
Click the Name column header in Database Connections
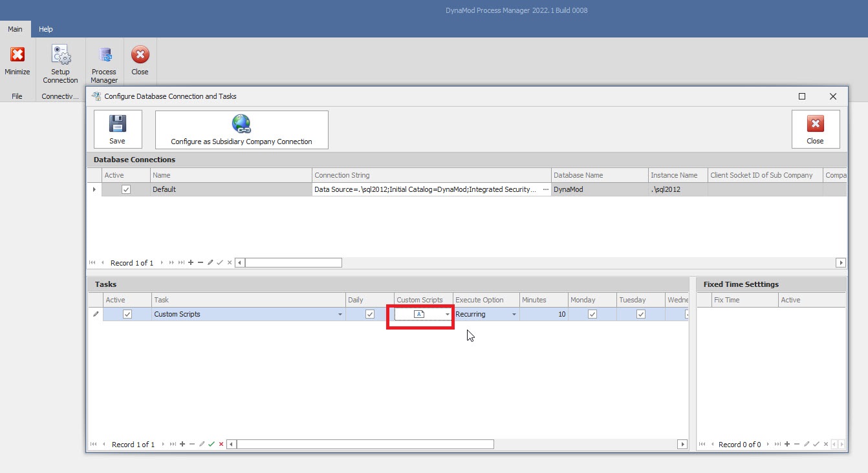(231, 175)
